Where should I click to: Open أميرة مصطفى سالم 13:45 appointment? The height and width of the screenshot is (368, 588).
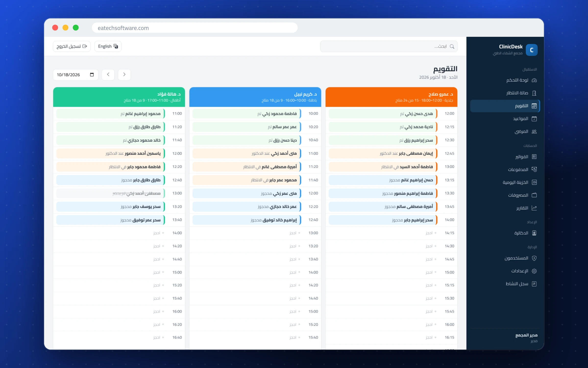click(x=383, y=207)
